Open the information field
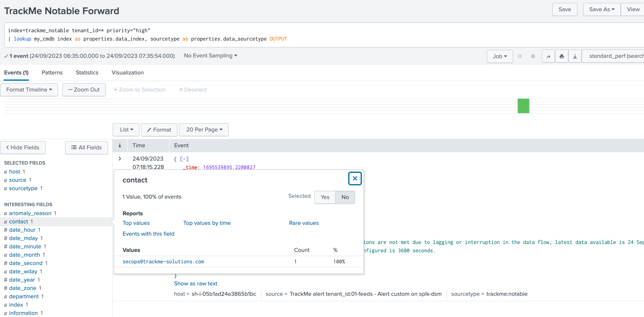The height and width of the screenshot is (317, 644). tap(23, 313)
